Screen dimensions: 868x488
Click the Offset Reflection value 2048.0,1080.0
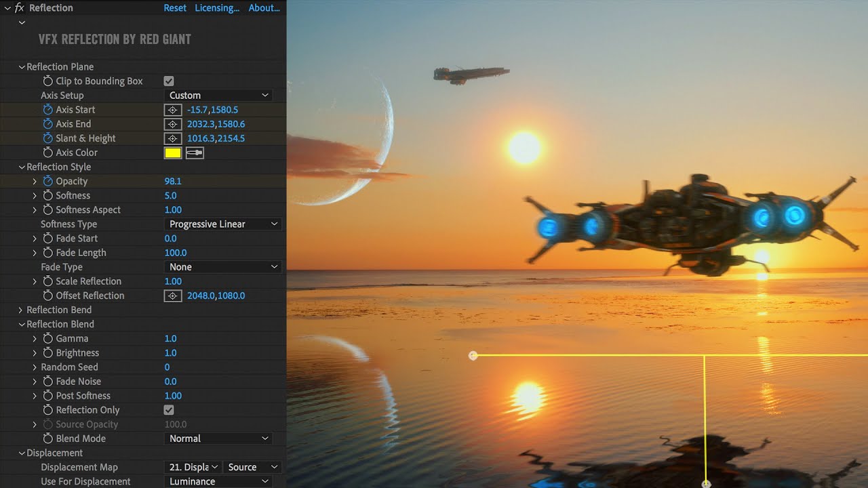[216, 296]
